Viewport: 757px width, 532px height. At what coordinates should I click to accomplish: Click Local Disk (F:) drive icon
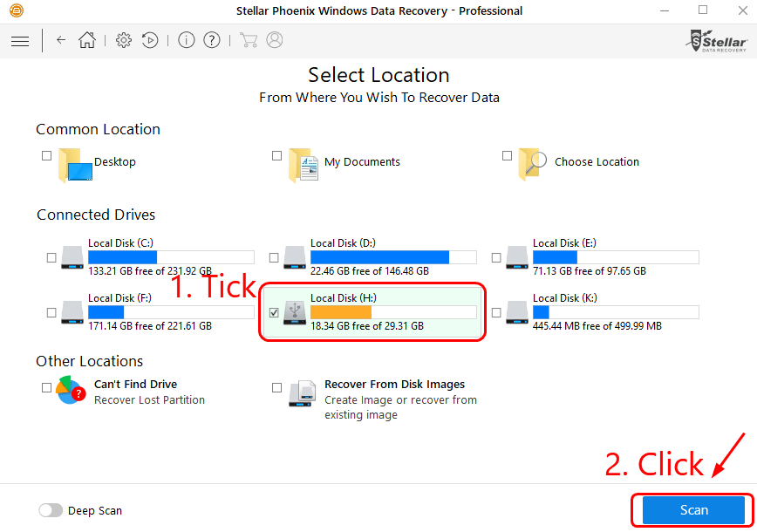pos(72,313)
